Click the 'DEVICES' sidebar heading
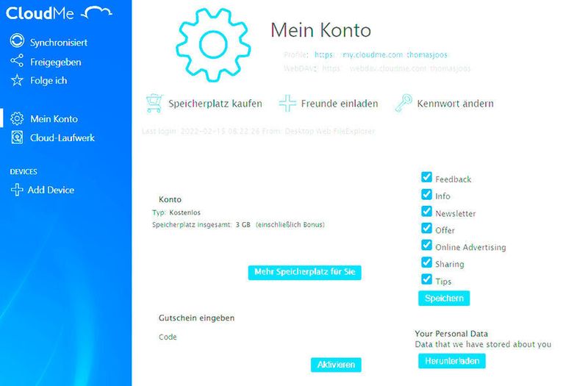The width and height of the screenshot is (588, 386). point(24,172)
